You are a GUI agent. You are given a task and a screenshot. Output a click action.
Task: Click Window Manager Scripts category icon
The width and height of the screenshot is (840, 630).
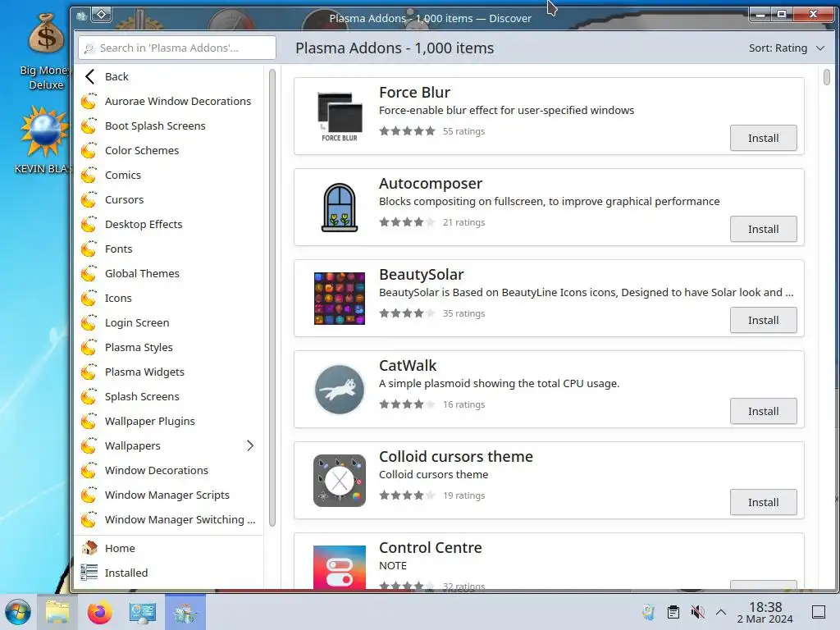[x=89, y=495]
